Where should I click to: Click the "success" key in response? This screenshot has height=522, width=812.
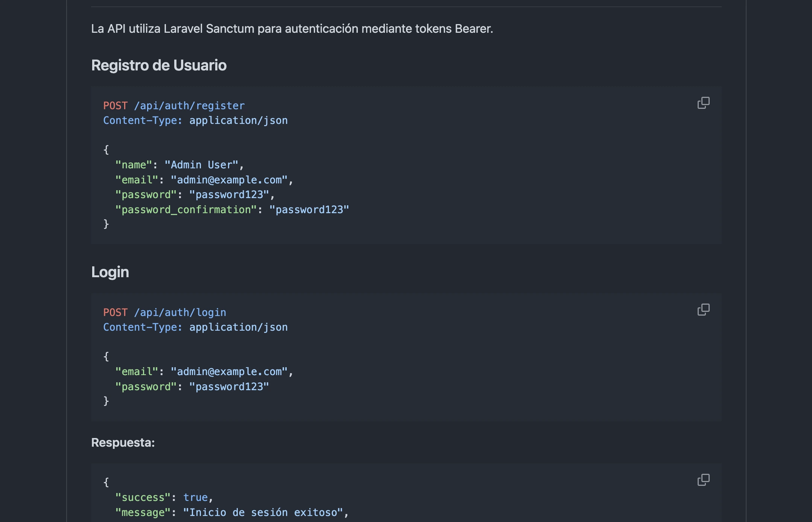click(x=143, y=498)
